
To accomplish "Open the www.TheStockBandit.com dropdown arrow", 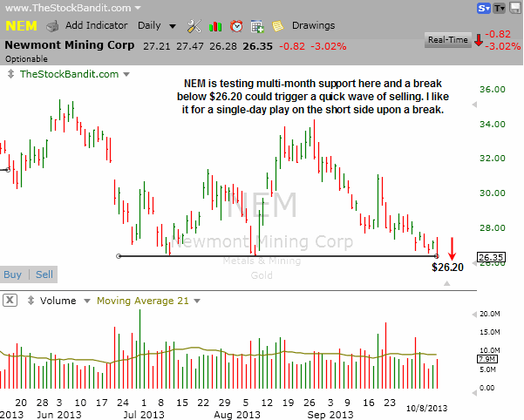I will click(138, 8).
